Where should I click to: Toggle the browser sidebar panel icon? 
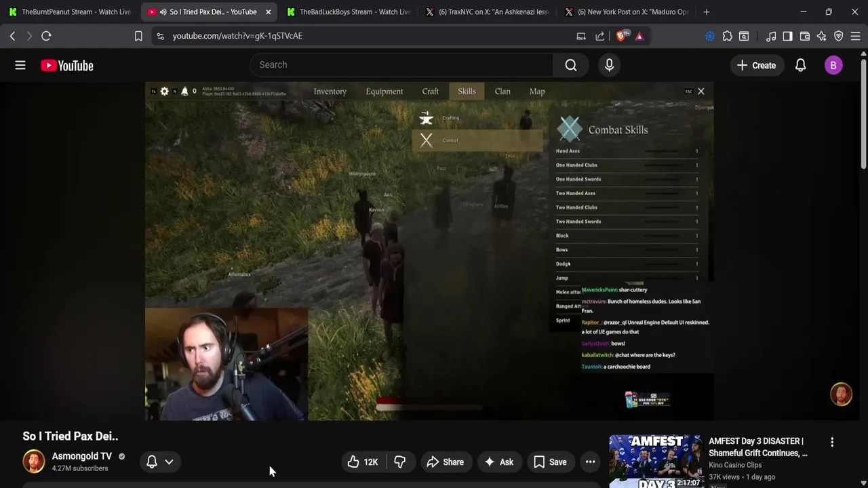(787, 36)
